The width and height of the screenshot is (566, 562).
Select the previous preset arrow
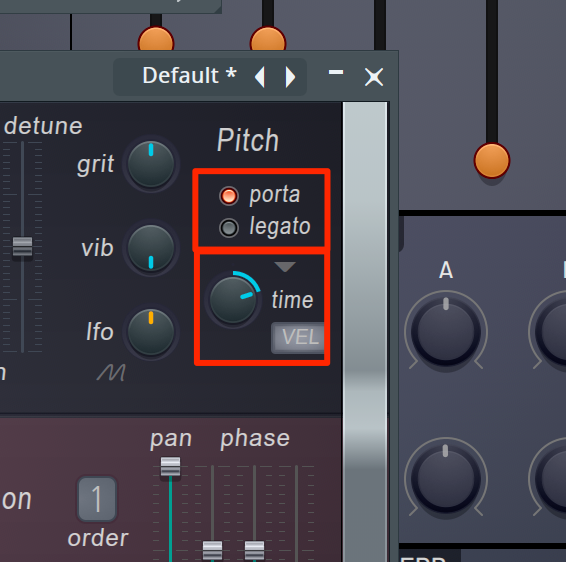(x=260, y=77)
